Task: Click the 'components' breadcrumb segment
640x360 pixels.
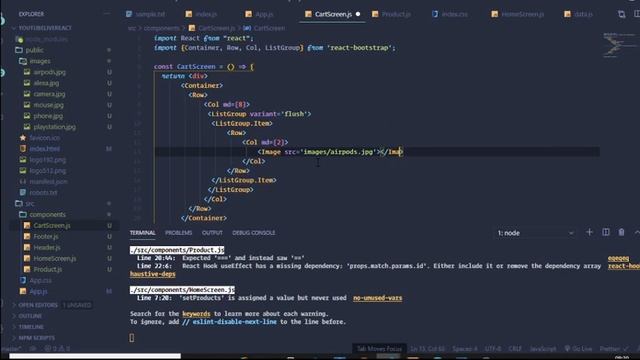Action: pyautogui.click(x=161, y=28)
